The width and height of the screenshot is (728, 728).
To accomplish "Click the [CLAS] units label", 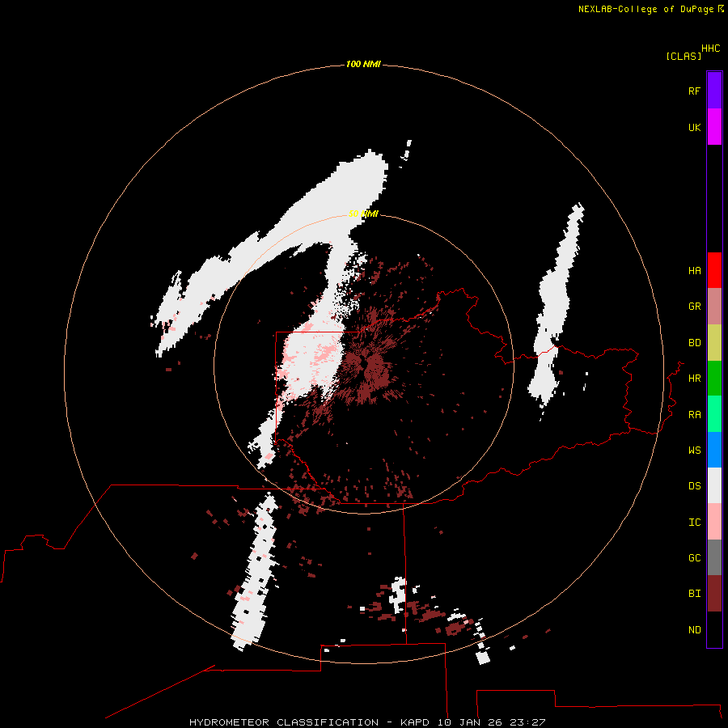I will [x=684, y=57].
